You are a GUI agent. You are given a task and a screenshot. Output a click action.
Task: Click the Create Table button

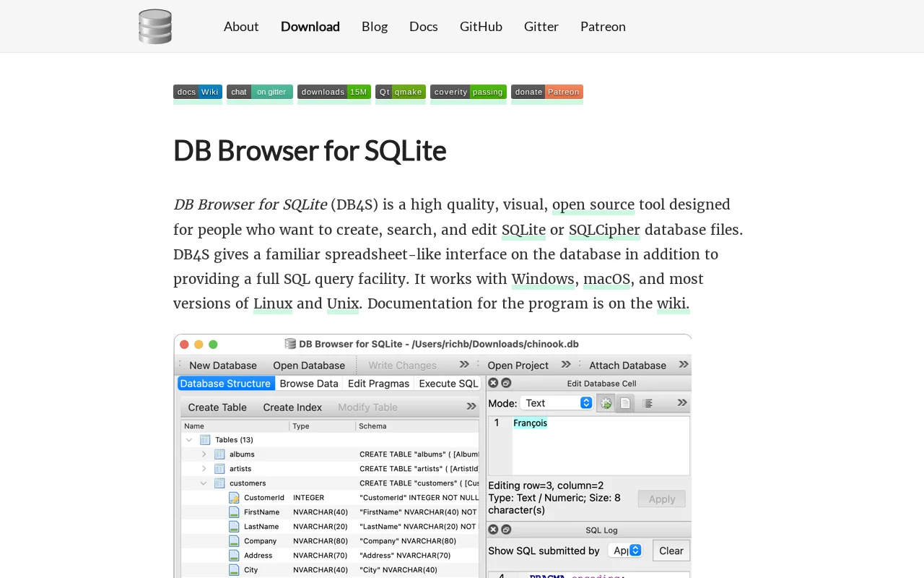pyautogui.click(x=217, y=407)
